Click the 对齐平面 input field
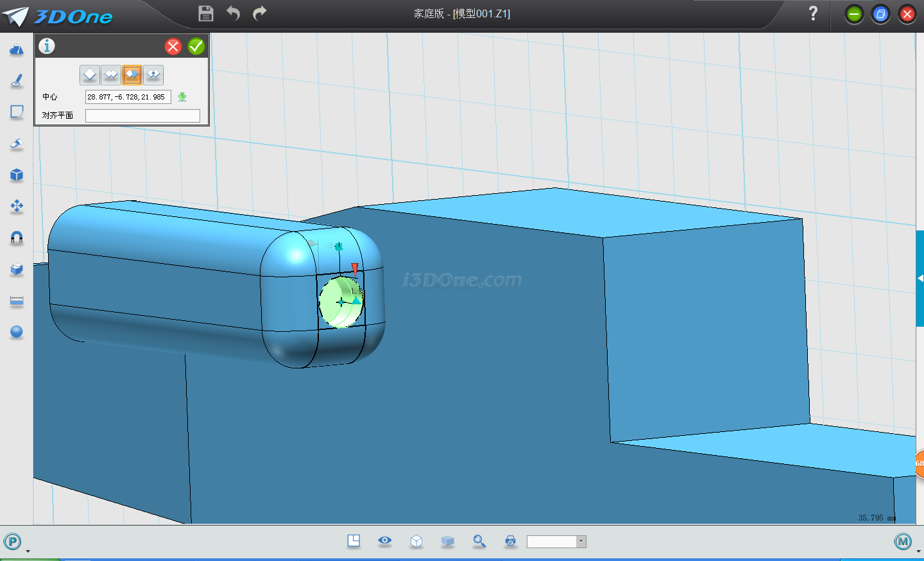 [x=142, y=116]
